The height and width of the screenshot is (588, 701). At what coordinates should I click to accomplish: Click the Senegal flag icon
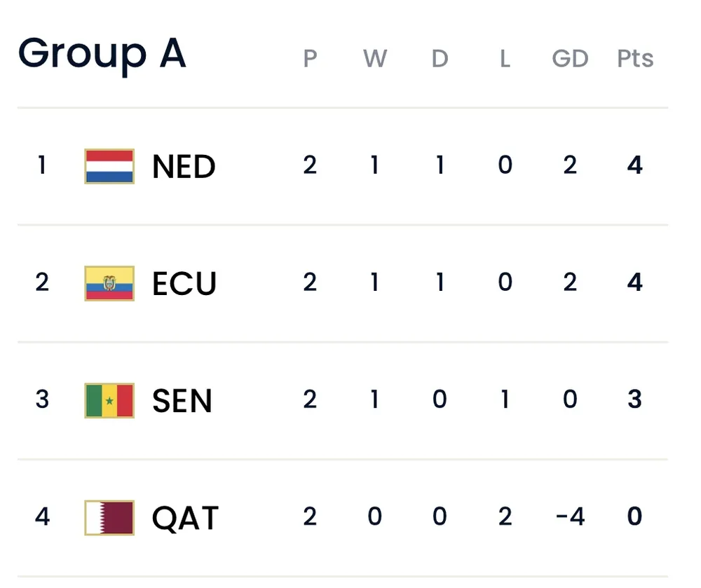click(109, 400)
